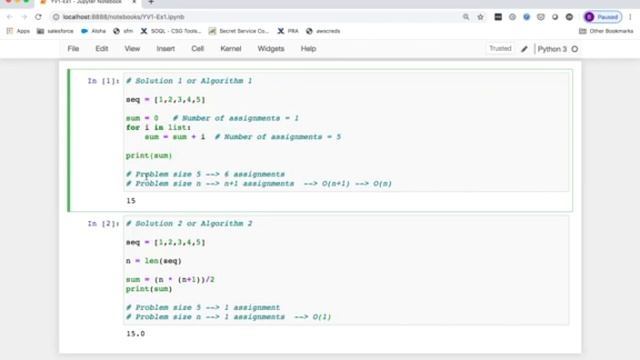
Task: Click the Trusted notebook indicator
Action: click(x=500, y=49)
